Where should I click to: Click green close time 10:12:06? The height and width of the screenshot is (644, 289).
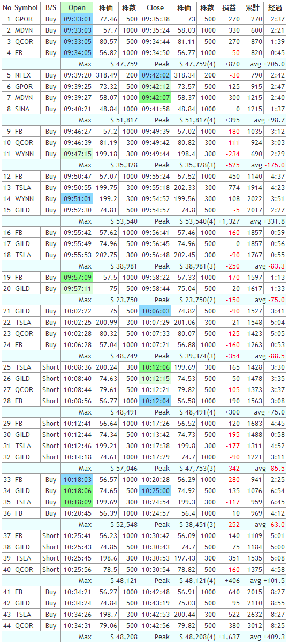click(155, 367)
